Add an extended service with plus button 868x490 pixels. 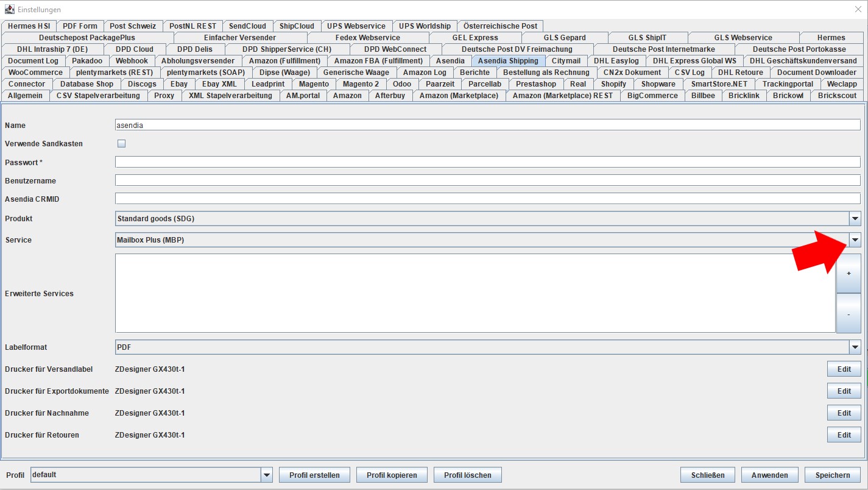point(849,274)
